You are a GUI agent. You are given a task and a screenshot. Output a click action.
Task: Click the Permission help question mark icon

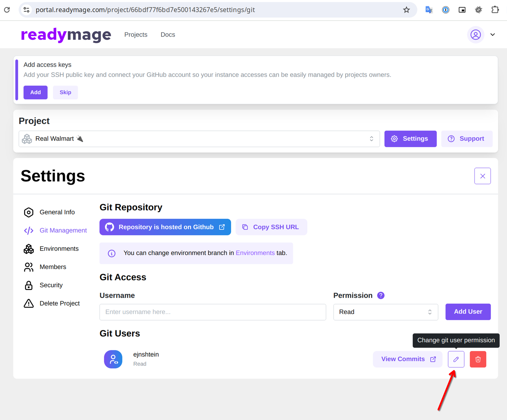pyautogui.click(x=381, y=295)
